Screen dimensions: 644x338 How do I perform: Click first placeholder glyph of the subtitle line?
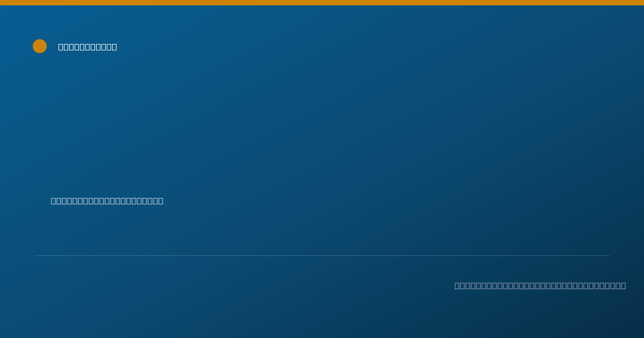click(54, 201)
